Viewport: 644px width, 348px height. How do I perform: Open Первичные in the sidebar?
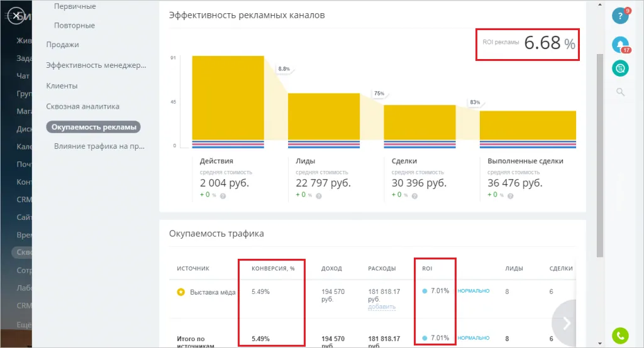click(x=75, y=6)
